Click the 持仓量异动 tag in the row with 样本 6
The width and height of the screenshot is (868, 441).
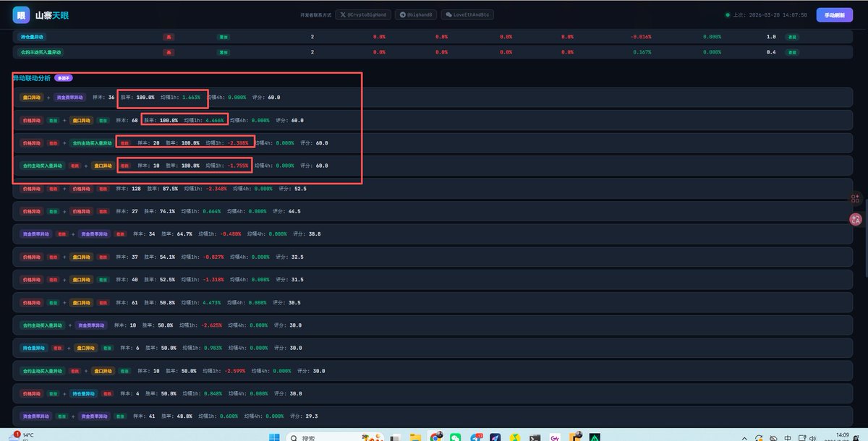33,348
